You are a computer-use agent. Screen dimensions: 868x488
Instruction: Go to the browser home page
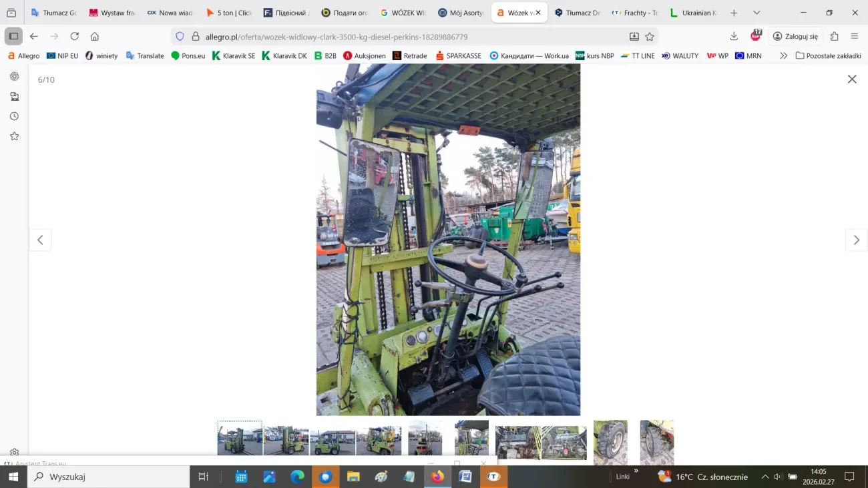click(x=95, y=36)
